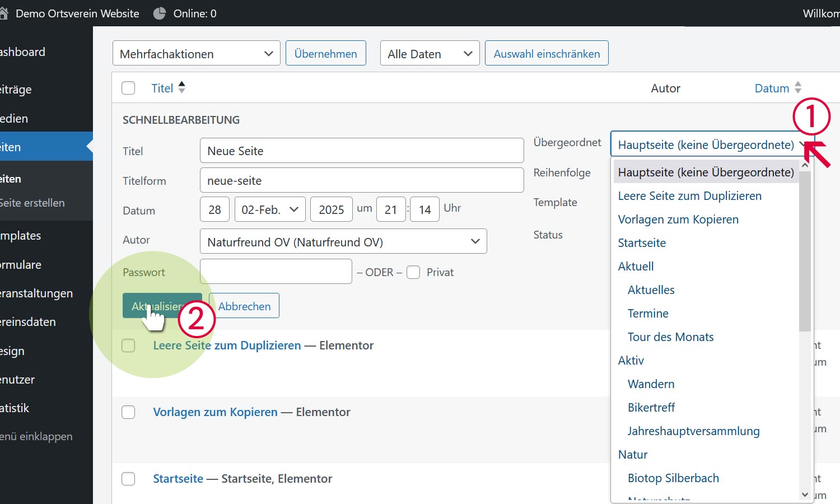The width and height of the screenshot is (840, 504).
Task: Enable the Privat checkbox
Action: pos(413,272)
